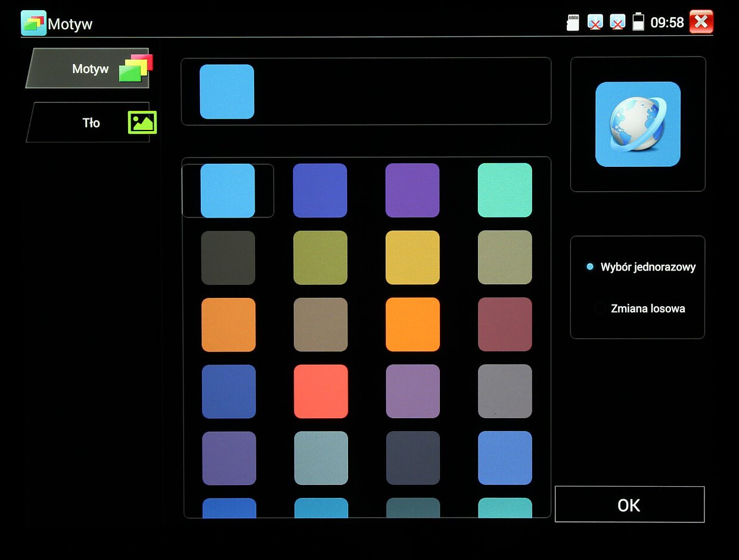The height and width of the screenshot is (560, 739).
Task: Pick the mustard yellow swatch in second row
Action: (412, 257)
